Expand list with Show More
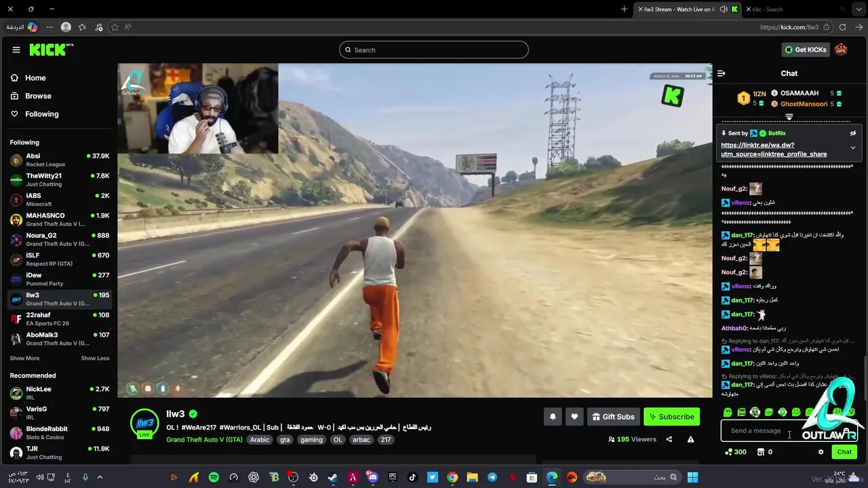Image resolution: width=868 pixels, height=488 pixels. pyautogui.click(x=24, y=359)
